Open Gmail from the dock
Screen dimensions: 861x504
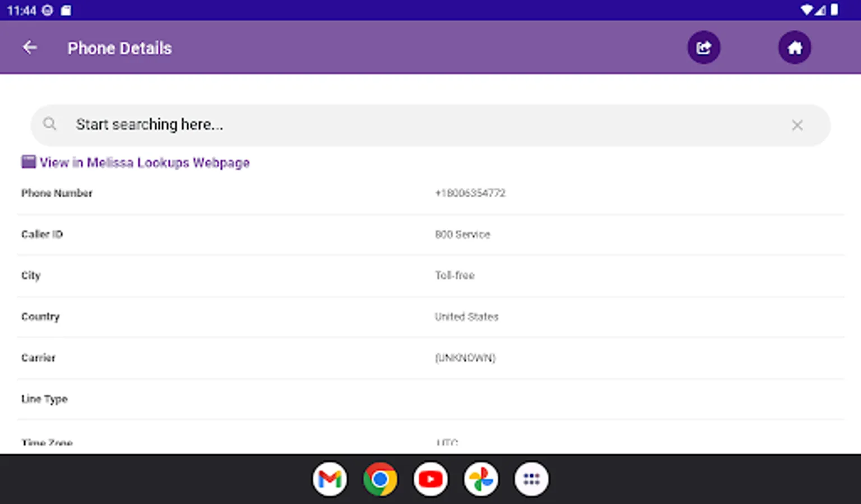click(x=330, y=479)
